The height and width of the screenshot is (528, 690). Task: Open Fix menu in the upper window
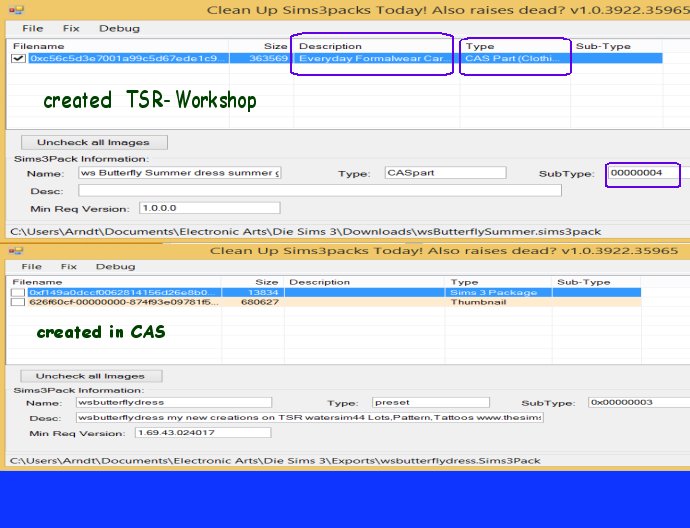(x=68, y=29)
